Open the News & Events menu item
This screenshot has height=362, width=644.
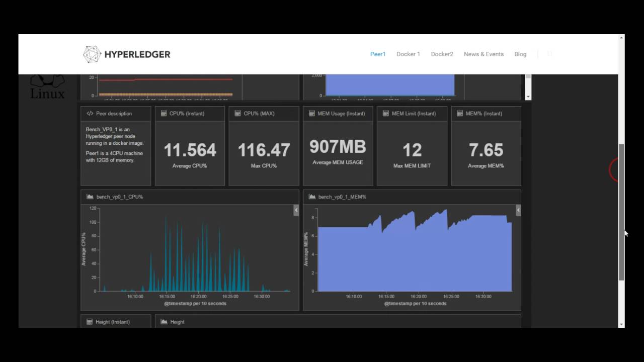point(484,54)
